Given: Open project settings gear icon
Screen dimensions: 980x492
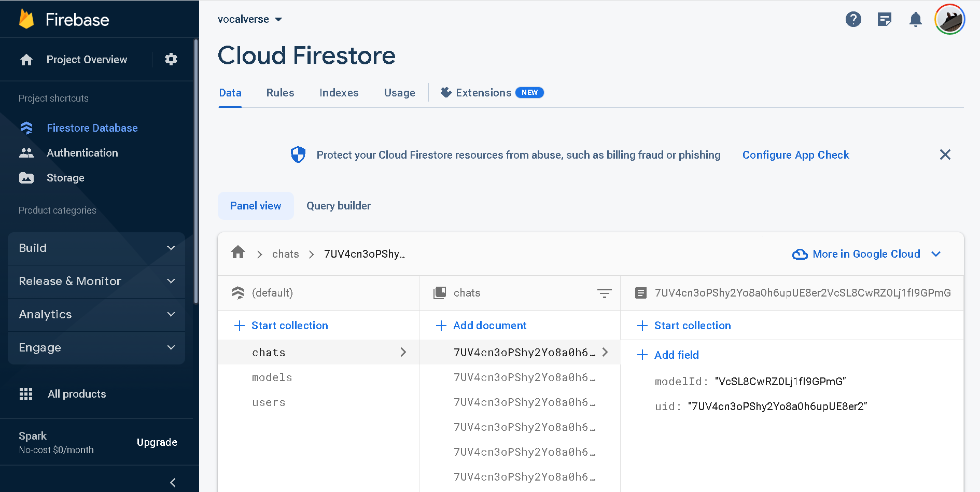Looking at the screenshot, I should point(171,59).
